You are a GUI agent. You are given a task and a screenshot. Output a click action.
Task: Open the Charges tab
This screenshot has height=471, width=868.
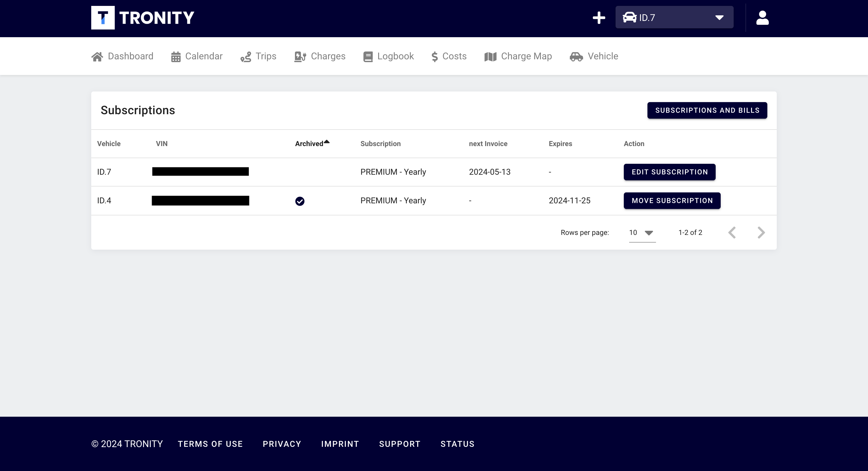(x=320, y=56)
